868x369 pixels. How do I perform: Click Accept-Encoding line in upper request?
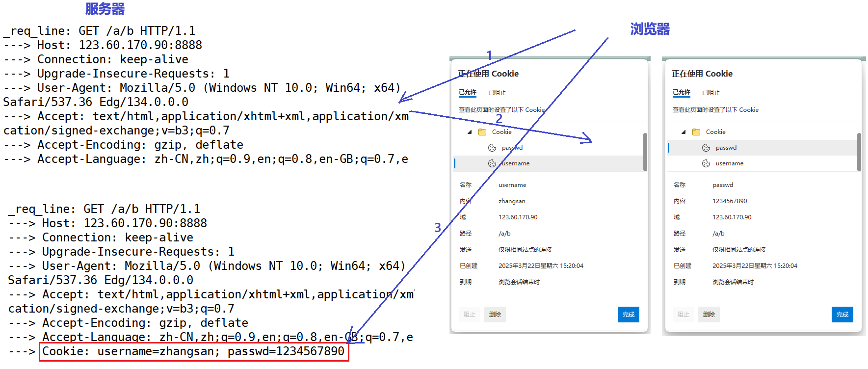(123, 145)
